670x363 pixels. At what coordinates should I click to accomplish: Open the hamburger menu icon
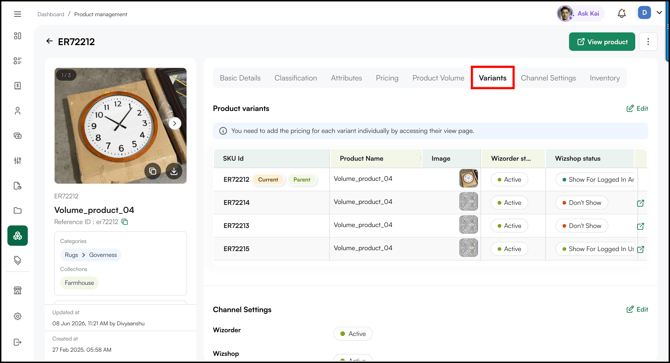(18, 14)
